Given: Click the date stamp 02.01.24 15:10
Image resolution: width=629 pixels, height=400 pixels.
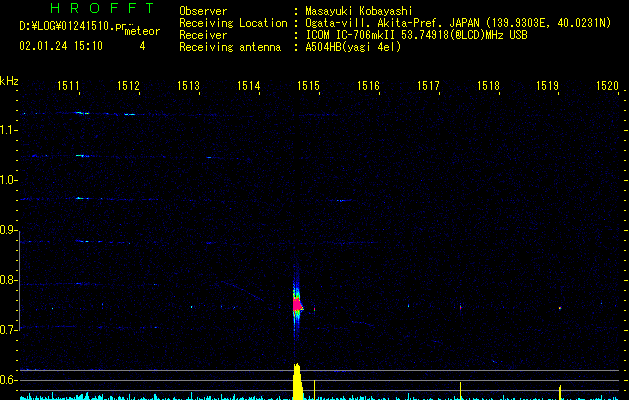Looking at the screenshot, I should [61, 46].
